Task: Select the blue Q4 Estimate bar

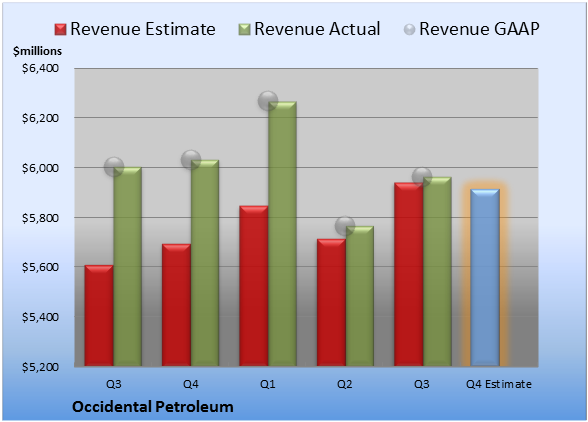Action: tap(485, 278)
